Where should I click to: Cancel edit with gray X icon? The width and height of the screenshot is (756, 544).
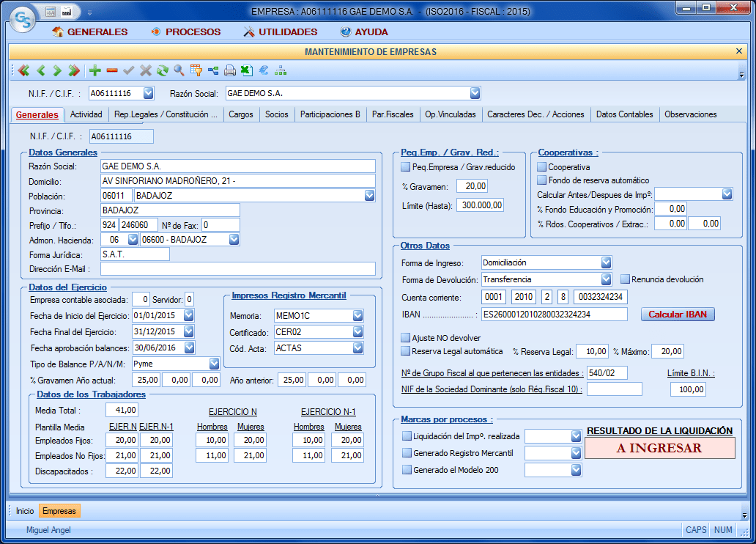pyautogui.click(x=146, y=70)
